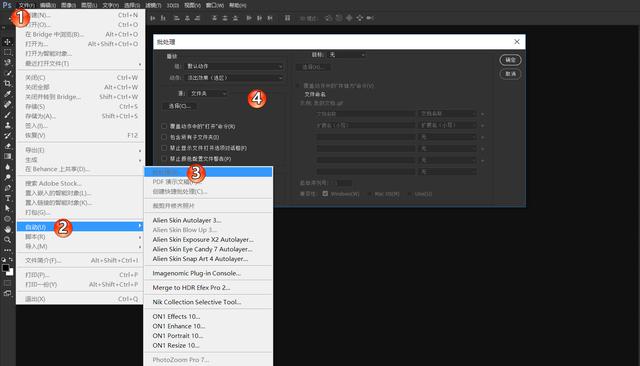The width and height of the screenshot is (640, 366).
Task: Select the Hand tool
Action: 7,229
